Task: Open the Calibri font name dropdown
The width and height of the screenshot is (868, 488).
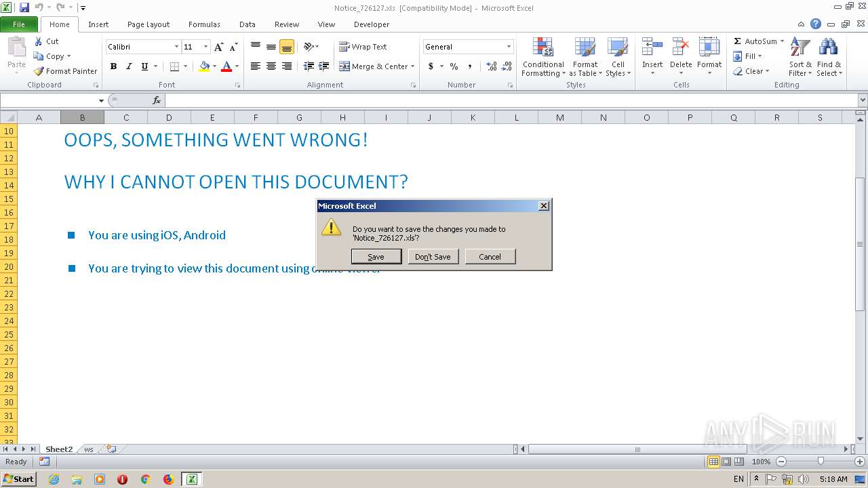Action: [x=176, y=47]
